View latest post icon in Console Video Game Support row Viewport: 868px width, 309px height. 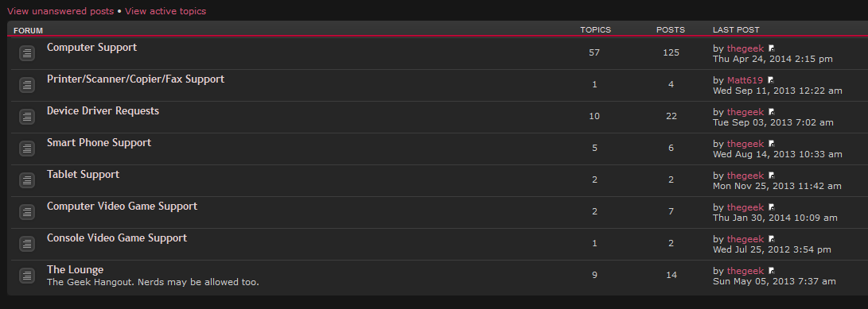(x=772, y=239)
